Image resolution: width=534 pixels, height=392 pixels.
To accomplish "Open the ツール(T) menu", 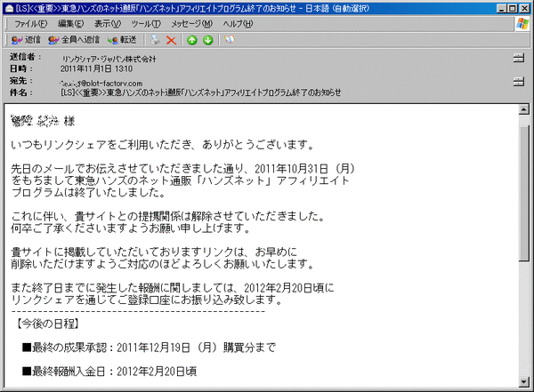I will tap(146, 24).
